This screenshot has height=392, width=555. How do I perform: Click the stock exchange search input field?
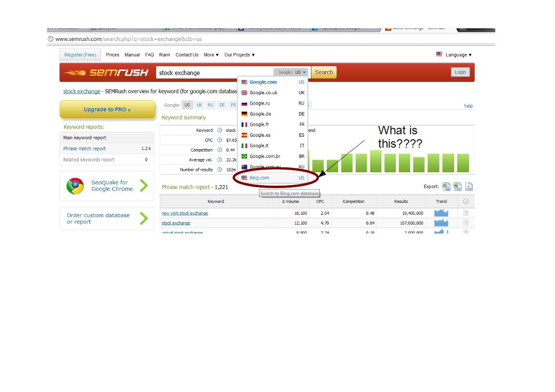click(214, 73)
